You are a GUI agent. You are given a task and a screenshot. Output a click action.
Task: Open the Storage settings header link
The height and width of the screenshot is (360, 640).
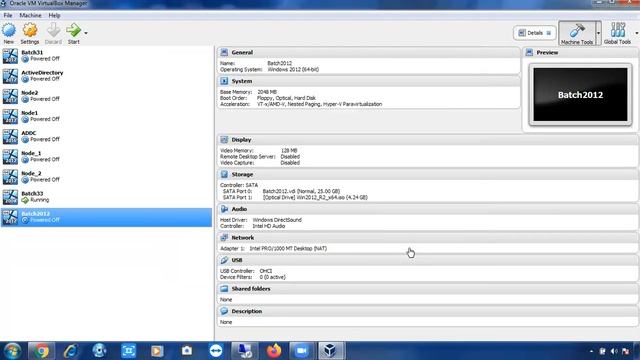coord(242,175)
